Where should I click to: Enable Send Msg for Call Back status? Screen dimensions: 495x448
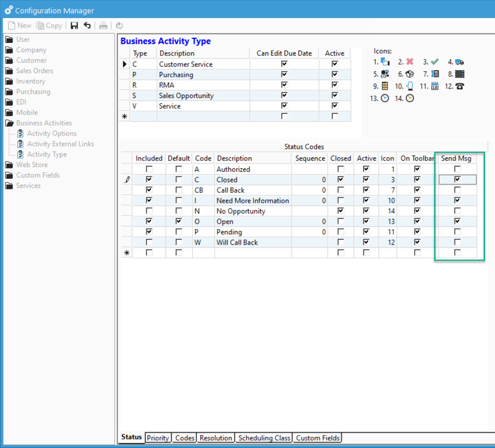click(x=457, y=190)
